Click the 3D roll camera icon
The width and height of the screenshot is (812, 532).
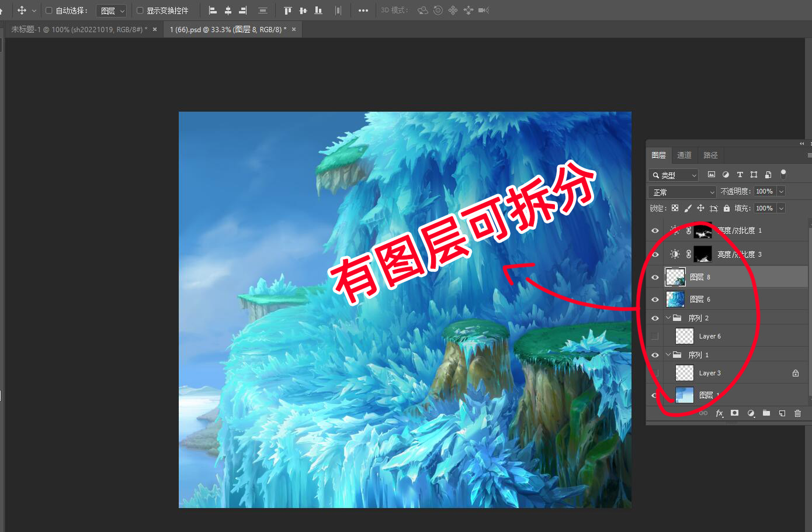tap(438, 11)
